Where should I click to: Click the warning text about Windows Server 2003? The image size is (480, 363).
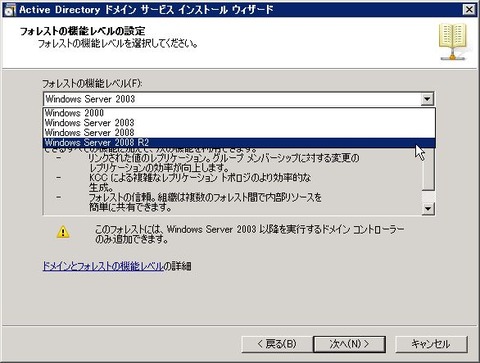point(249,234)
